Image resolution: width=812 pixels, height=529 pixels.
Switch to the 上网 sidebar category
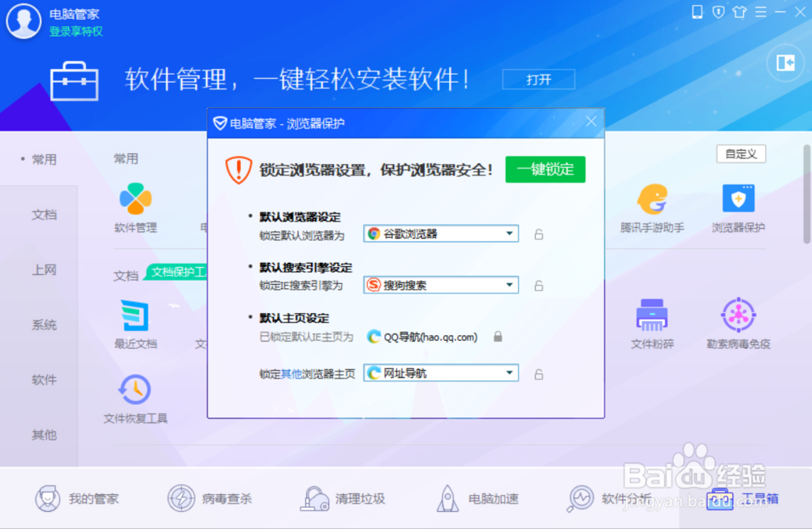44,269
